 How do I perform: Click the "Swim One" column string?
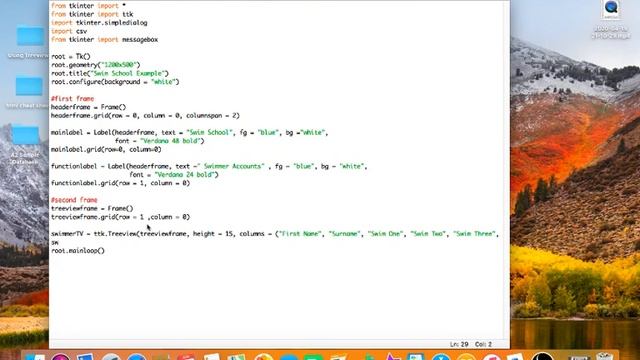(x=385, y=234)
